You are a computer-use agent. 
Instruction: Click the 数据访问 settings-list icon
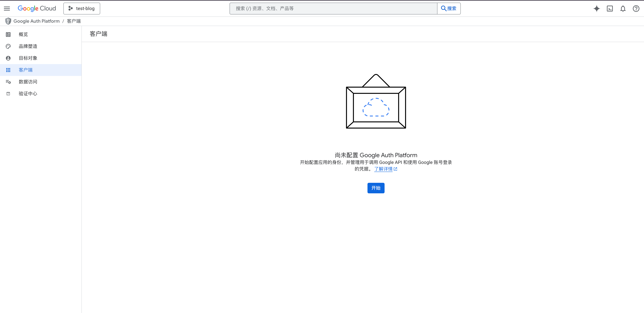coord(8,82)
